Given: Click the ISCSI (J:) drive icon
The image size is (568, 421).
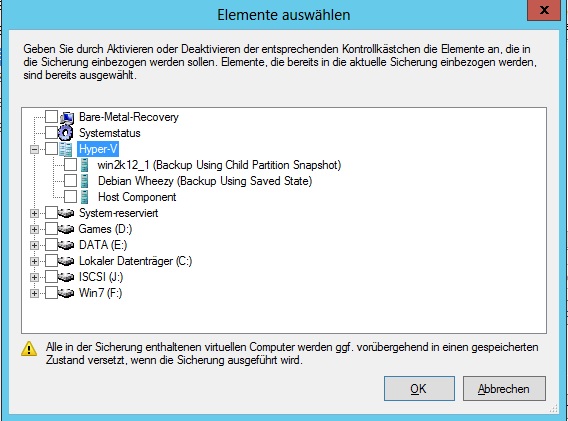Looking at the screenshot, I should pos(66,277).
